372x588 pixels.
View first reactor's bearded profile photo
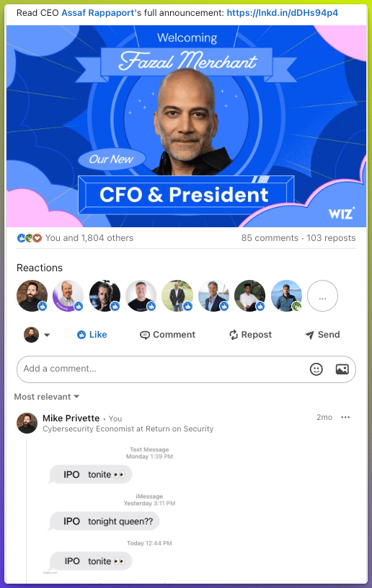pyautogui.click(x=32, y=296)
